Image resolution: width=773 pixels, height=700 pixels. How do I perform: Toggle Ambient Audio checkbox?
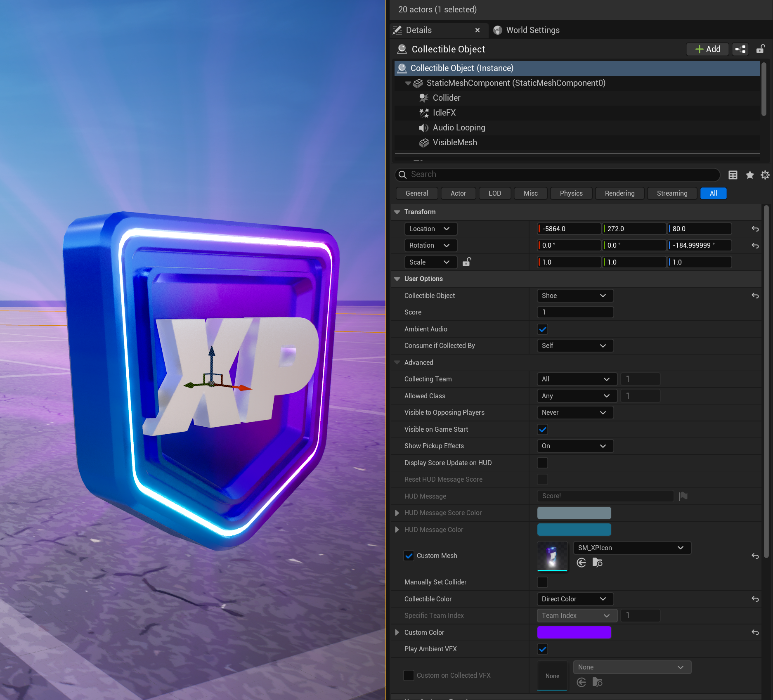point(543,329)
